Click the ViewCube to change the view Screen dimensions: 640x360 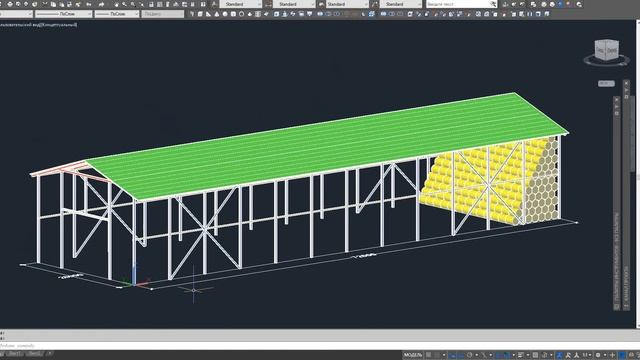click(607, 50)
